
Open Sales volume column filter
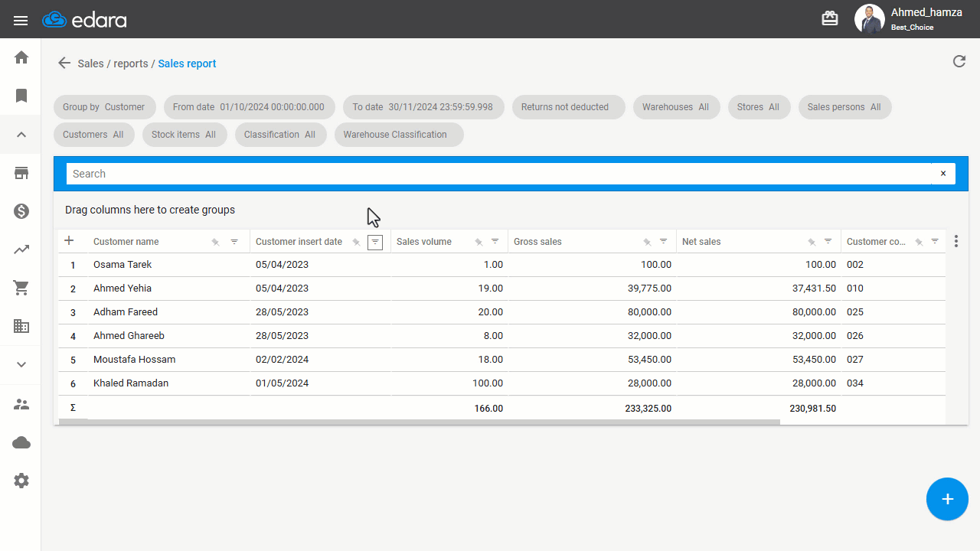[x=495, y=242]
